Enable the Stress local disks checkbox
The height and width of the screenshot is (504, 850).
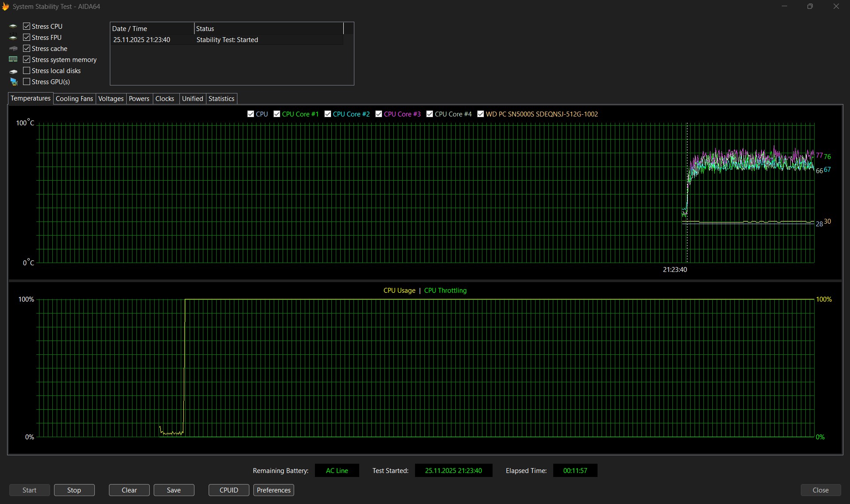point(27,71)
